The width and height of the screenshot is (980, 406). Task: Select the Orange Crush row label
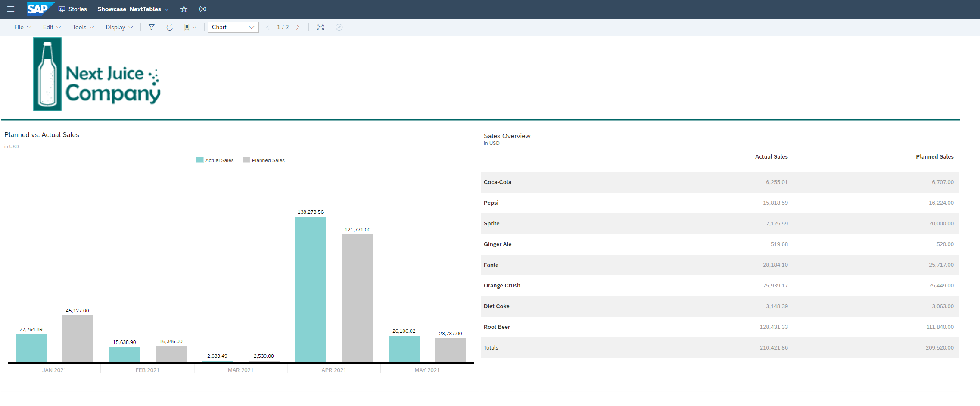click(502, 286)
